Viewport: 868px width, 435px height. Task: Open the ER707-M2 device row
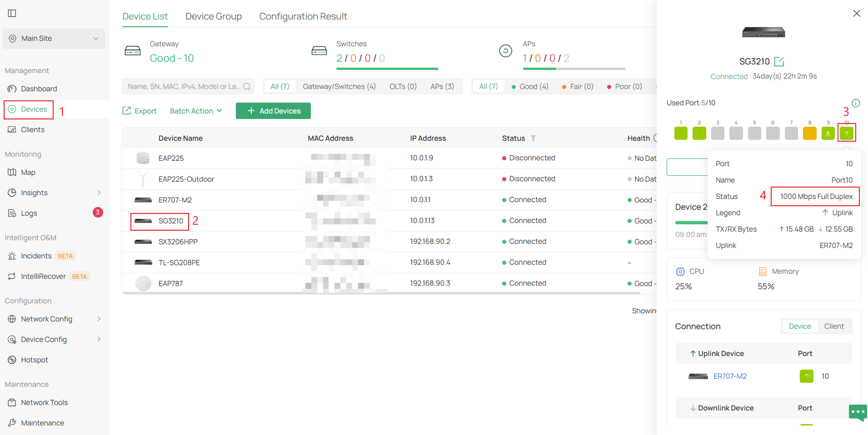(x=389, y=200)
